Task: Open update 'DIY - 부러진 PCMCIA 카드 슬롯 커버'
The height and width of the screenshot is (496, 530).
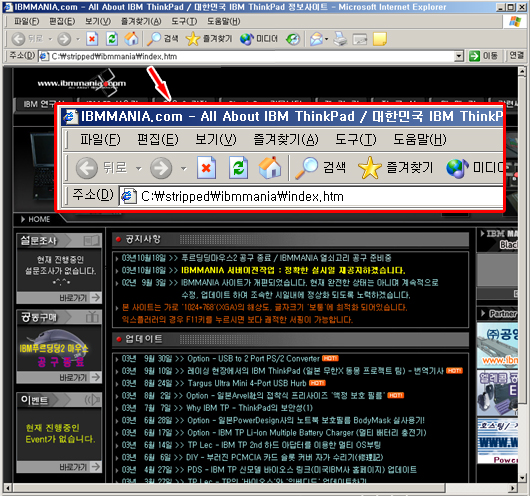Action: pos(285,457)
